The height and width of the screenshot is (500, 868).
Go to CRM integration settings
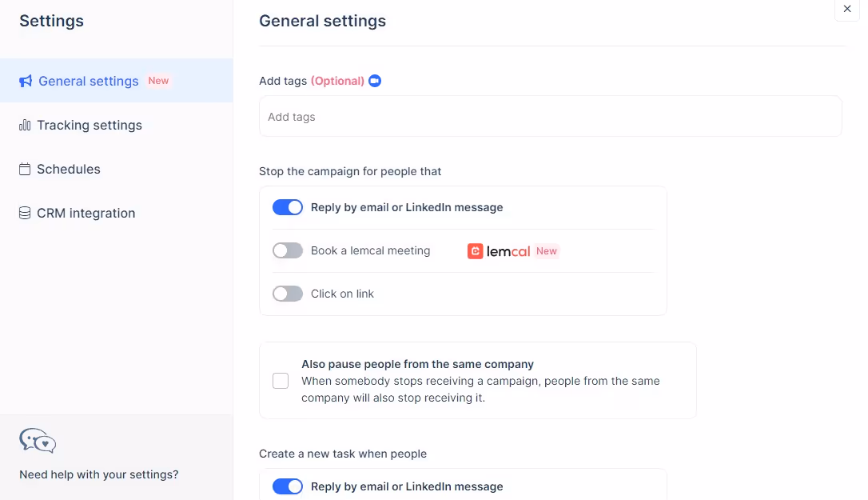click(86, 213)
